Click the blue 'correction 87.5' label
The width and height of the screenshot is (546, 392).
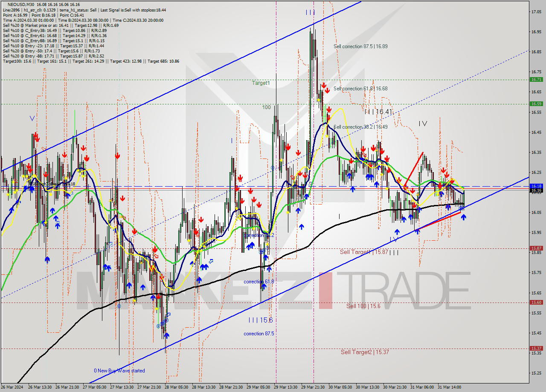pyautogui.click(x=259, y=334)
